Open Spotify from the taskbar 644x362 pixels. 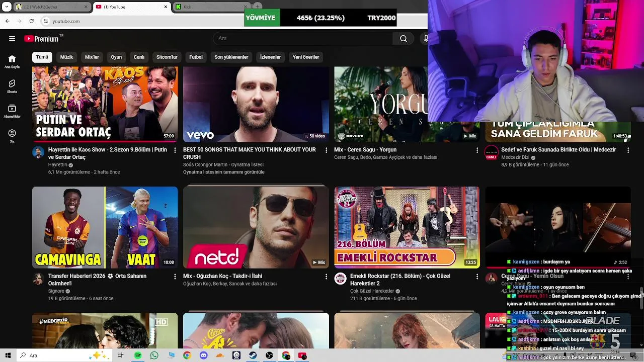(138, 355)
